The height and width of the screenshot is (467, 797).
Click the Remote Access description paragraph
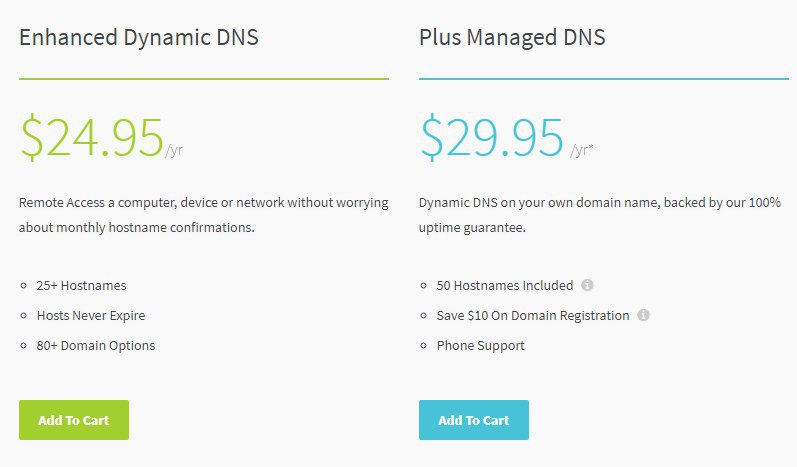pos(203,214)
